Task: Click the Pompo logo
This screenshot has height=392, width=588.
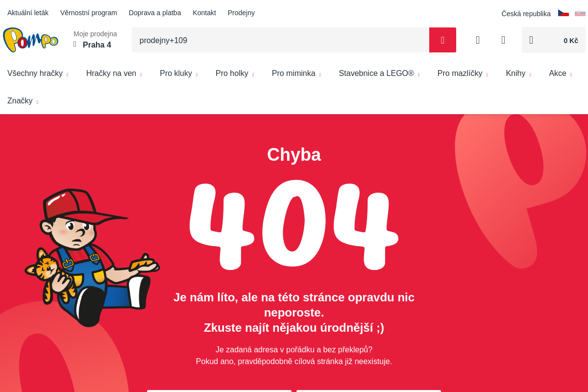Action: 30,40
